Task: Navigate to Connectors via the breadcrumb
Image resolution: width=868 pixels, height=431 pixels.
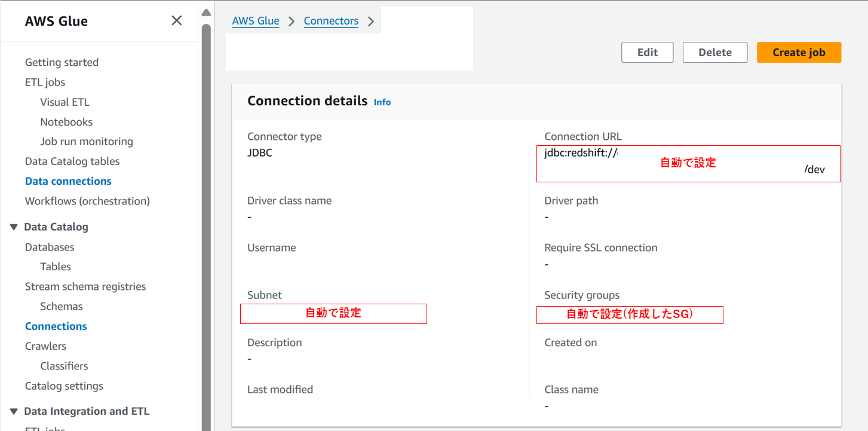Action: point(331,20)
